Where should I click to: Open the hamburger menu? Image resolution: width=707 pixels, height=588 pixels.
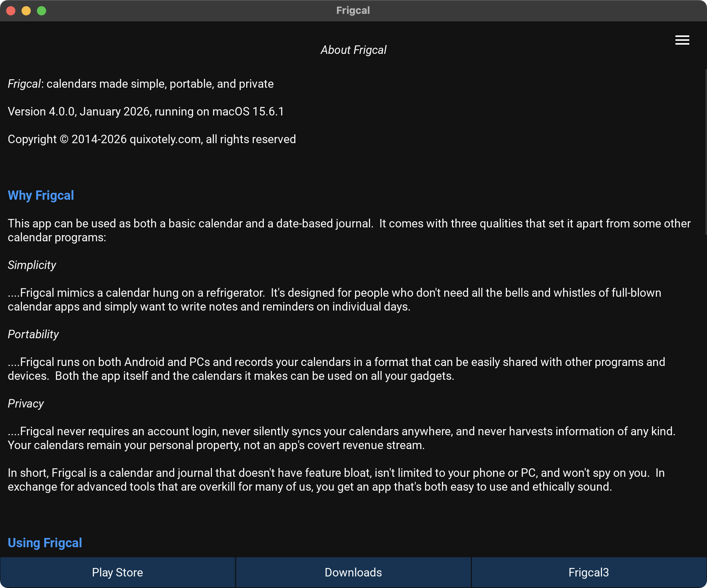(x=682, y=40)
